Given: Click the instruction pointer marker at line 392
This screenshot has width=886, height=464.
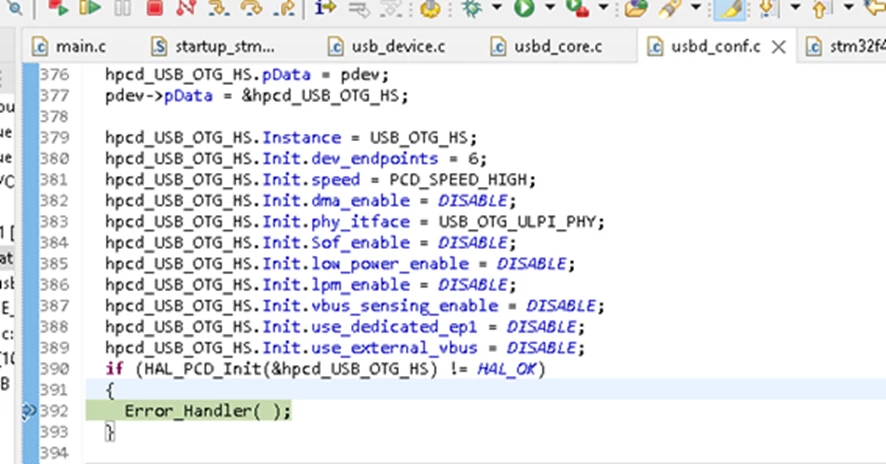Looking at the screenshot, I should (29, 411).
